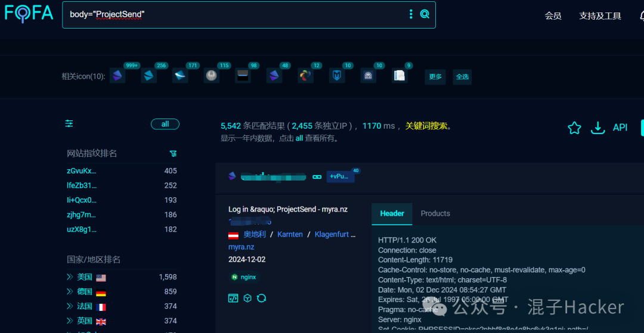The height and width of the screenshot is (333, 644).
Task: Click the myra.nz domain link
Action: click(x=241, y=247)
